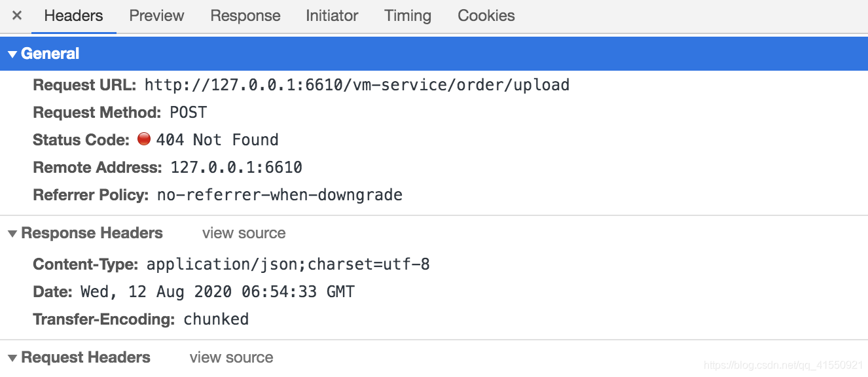Image resolution: width=868 pixels, height=377 pixels.
Task: Click the Request URL value
Action: (x=357, y=84)
